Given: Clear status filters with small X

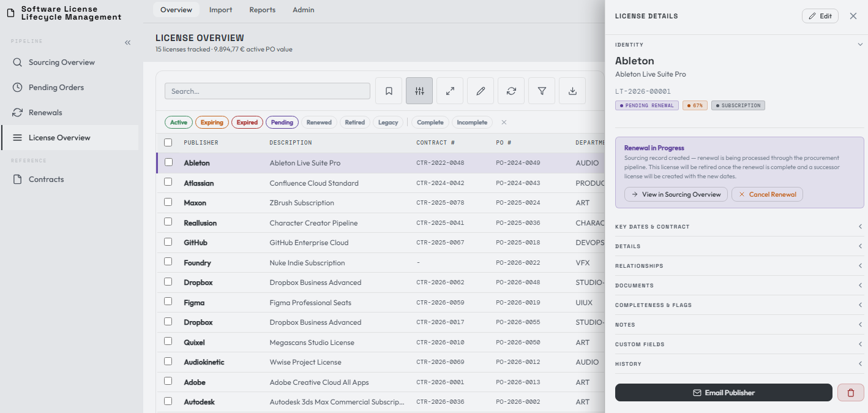Looking at the screenshot, I should click(x=504, y=123).
